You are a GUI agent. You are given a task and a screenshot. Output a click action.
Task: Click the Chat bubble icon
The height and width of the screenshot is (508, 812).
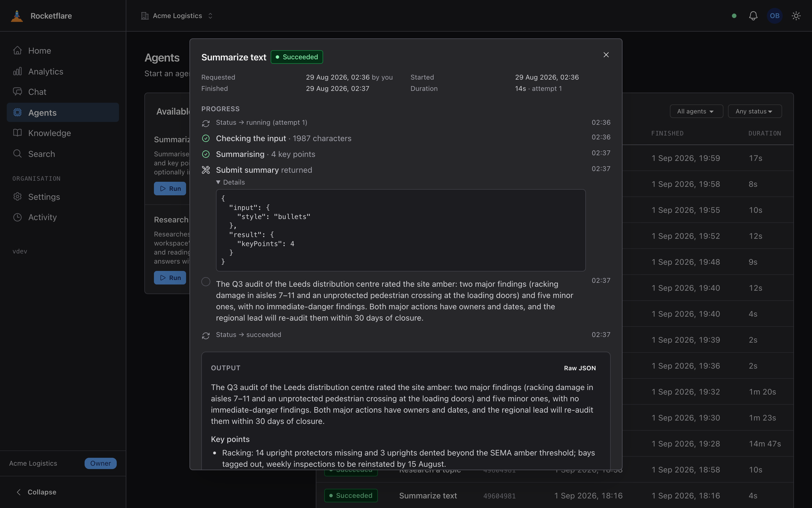pyautogui.click(x=17, y=92)
